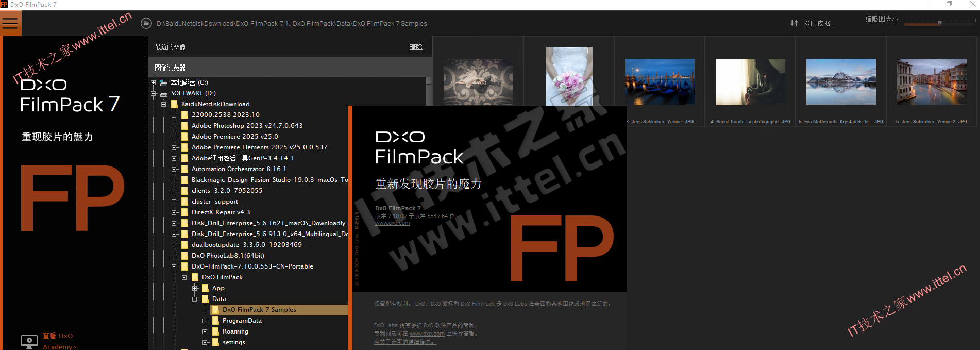Dismiss the FilmPack about splash image

click(489, 199)
